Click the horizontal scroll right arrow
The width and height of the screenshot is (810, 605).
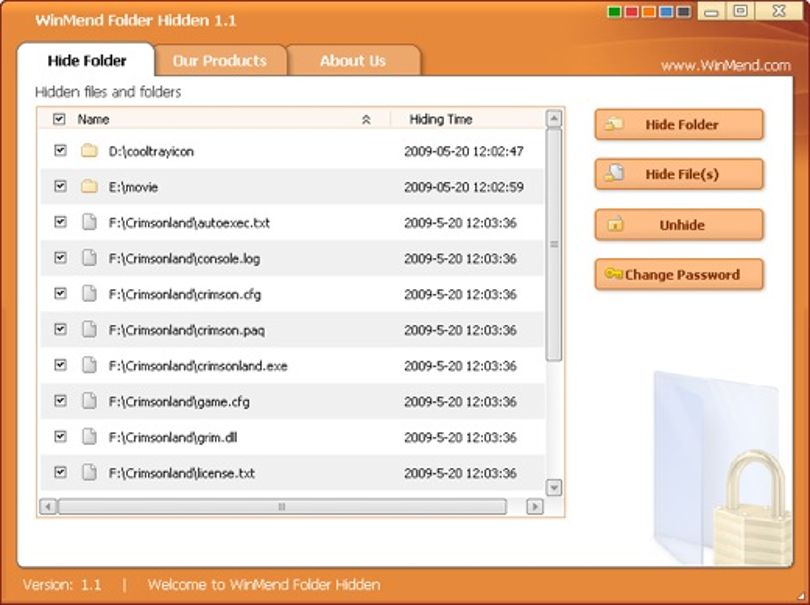tap(535, 506)
